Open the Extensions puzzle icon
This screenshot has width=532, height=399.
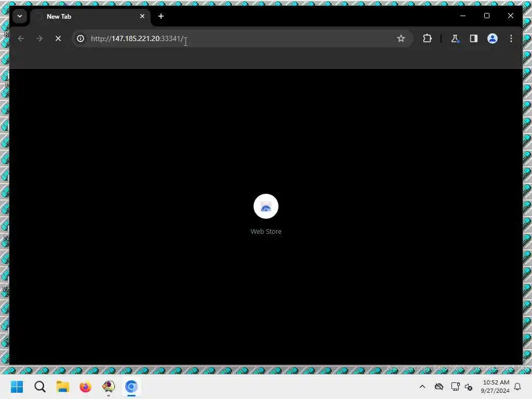point(427,38)
